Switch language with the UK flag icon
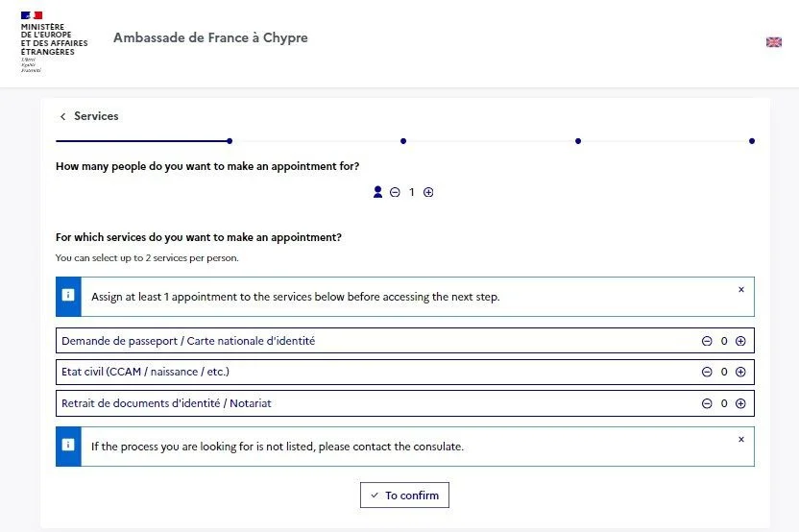This screenshot has width=799, height=532. pyautogui.click(x=773, y=42)
